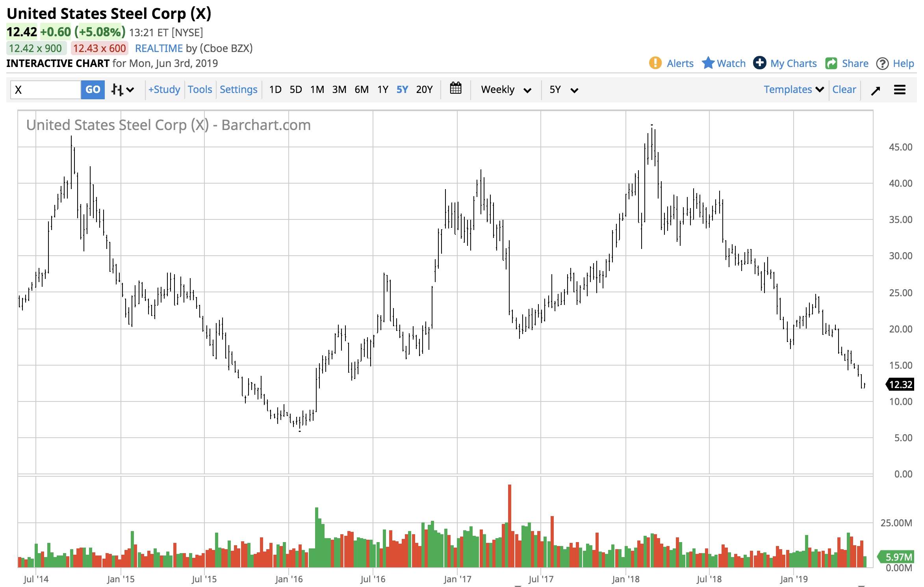This screenshot has width=924, height=587.
Task: Click the orange Alerts exclamation icon
Action: [x=655, y=63]
